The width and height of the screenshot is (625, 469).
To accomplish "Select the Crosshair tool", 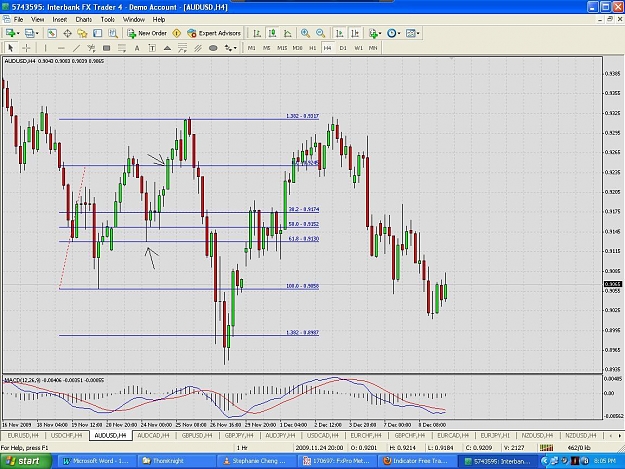I will tap(26, 48).
